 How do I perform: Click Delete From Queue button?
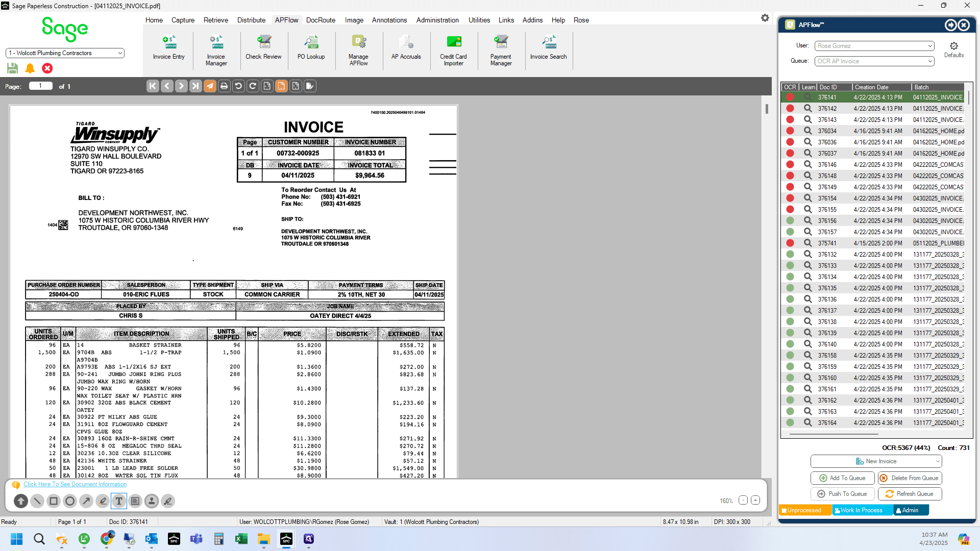(x=910, y=478)
